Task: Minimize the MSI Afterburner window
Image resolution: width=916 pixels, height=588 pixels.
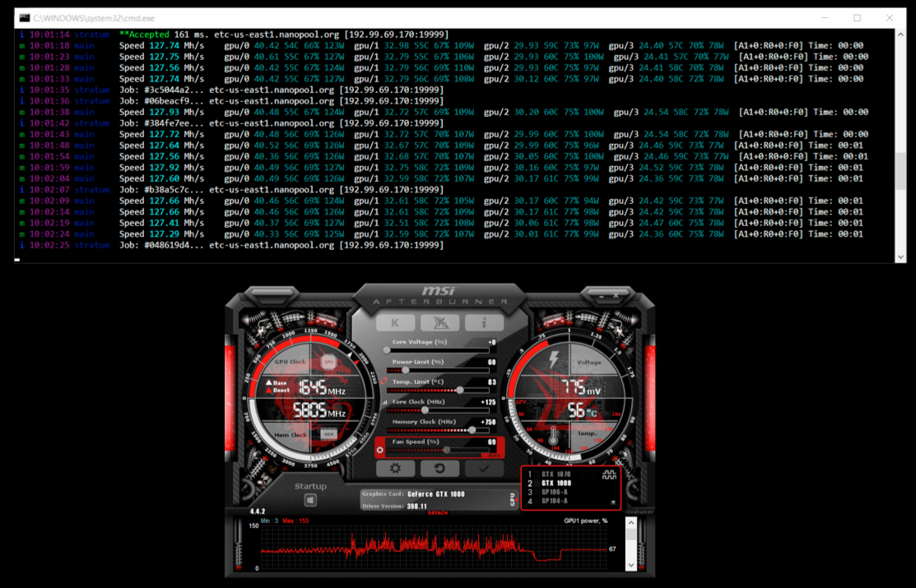Action: (601, 297)
